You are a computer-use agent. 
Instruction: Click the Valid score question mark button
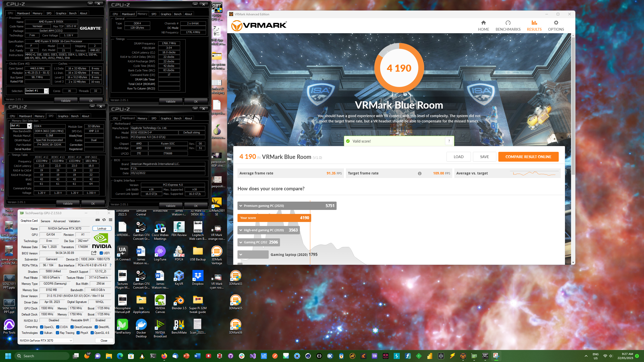(449, 141)
